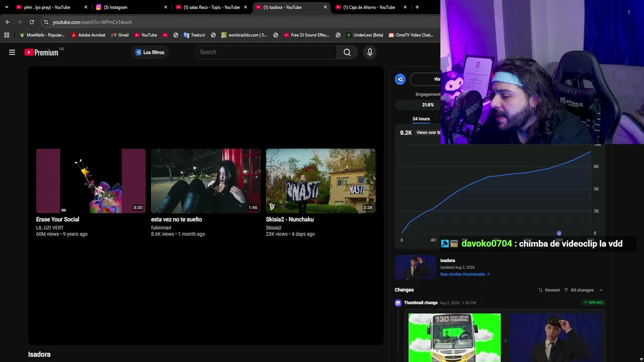Close the Isadora - YouTube tab
Viewport: 644px width, 362px height.
325,7
